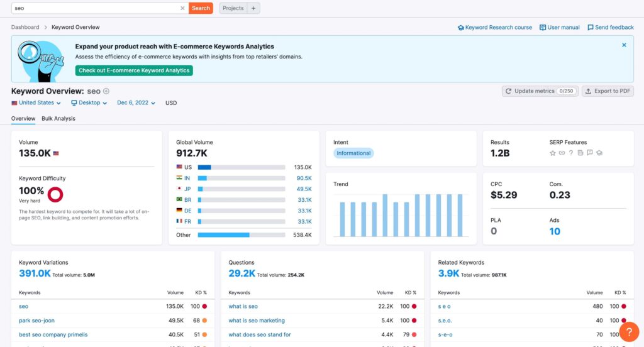The width and height of the screenshot is (644, 347).
Task: Open the 3.9K Related Keywords total
Action: [x=448, y=273]
